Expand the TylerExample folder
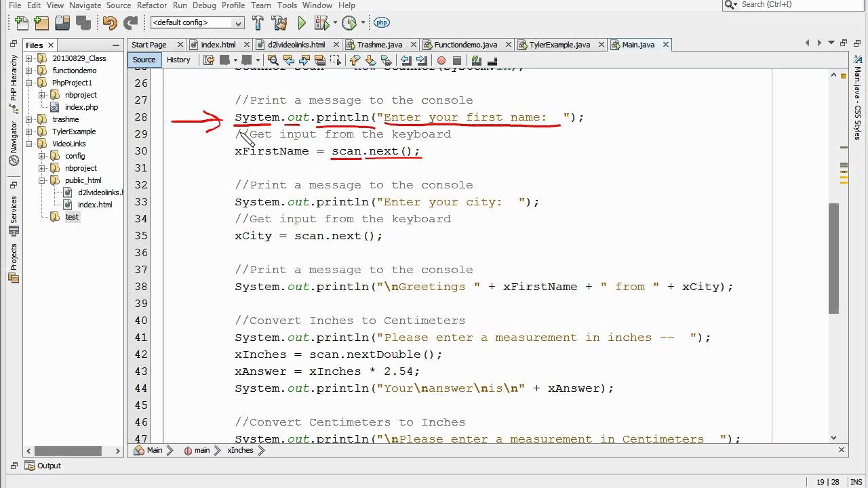This screenshot has width=868, height=488. [x=29, y=131]
